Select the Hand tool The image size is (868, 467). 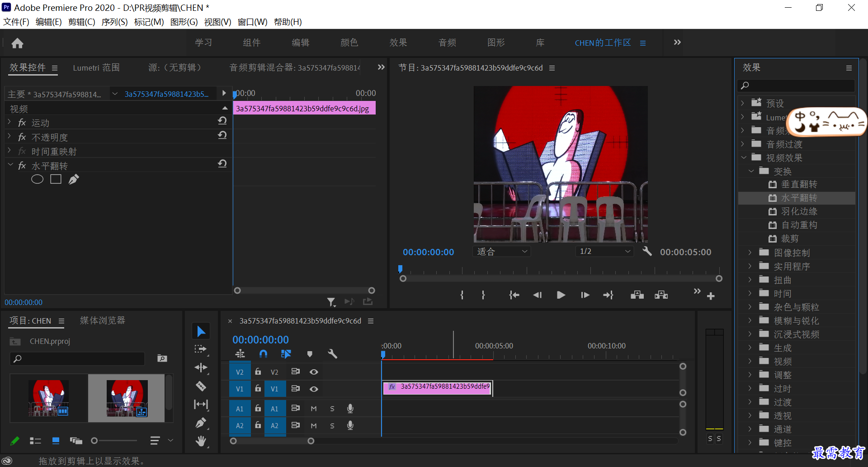point(201,441)
